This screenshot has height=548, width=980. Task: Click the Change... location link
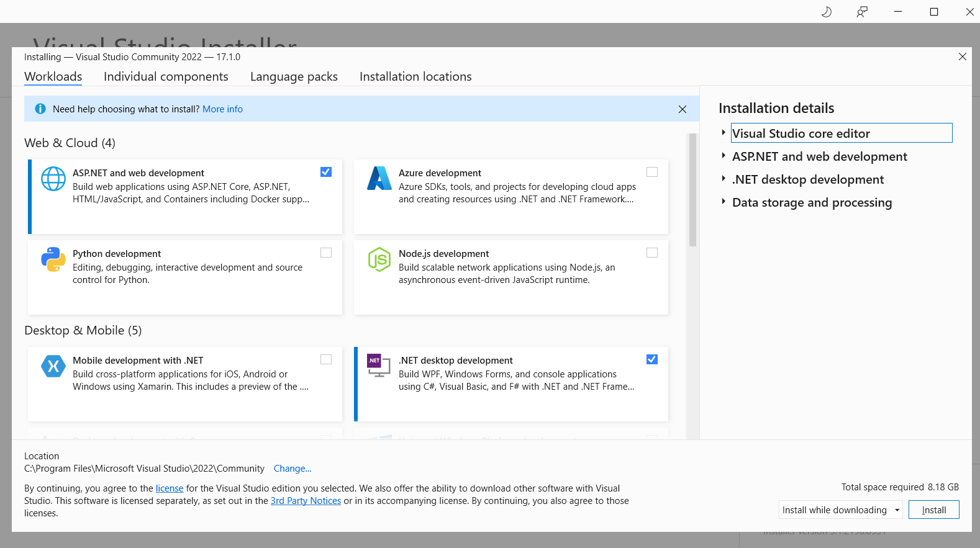point(293,469)
